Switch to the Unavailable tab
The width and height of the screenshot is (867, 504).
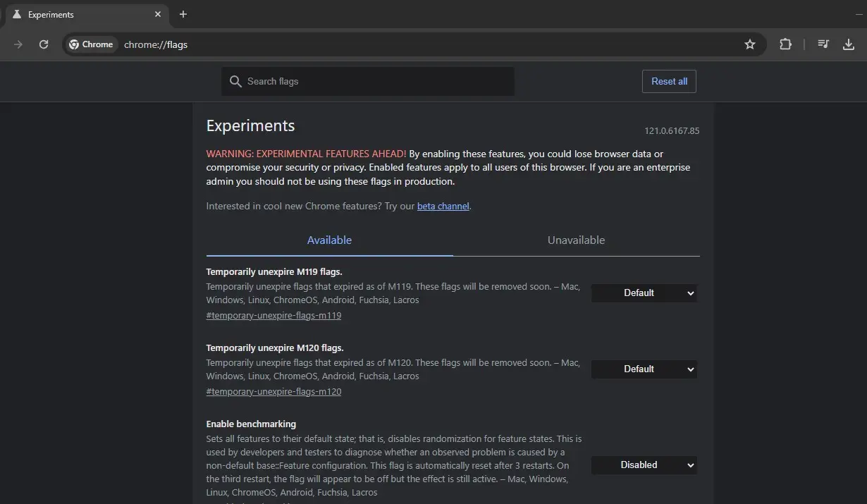click(x=576, y=240)
